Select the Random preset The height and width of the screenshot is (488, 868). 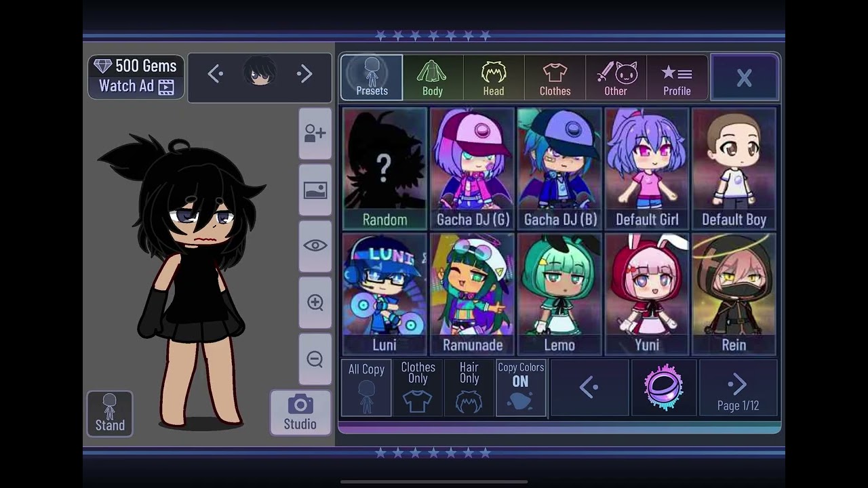coord(384,169)
